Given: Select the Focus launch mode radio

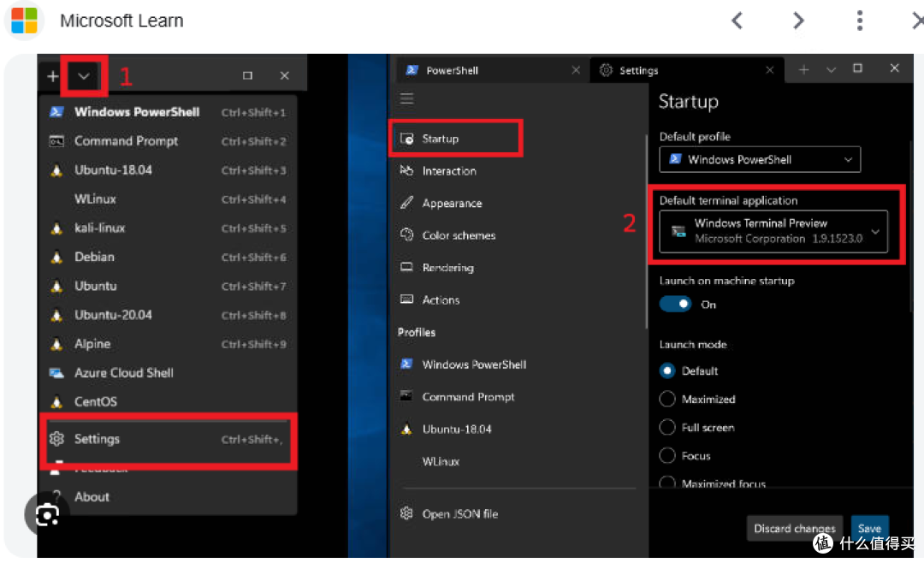Looking at the screenshot, I should 667,456.
